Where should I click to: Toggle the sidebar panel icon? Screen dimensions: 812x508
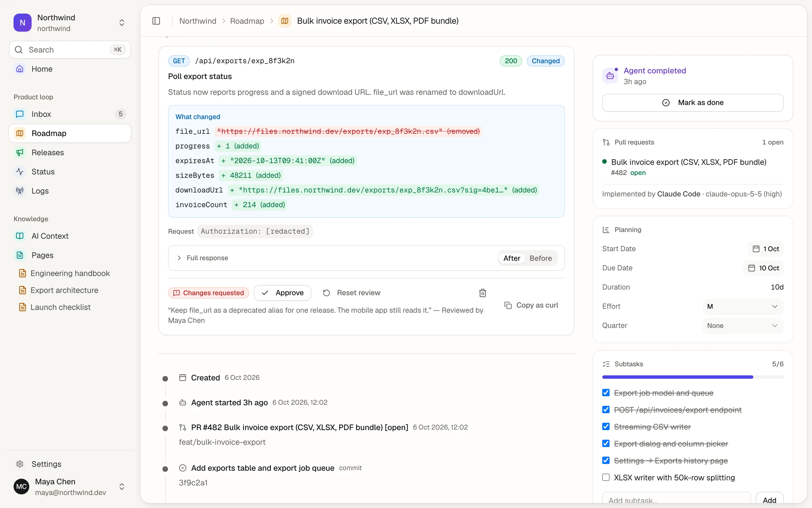tap(156, 21)
